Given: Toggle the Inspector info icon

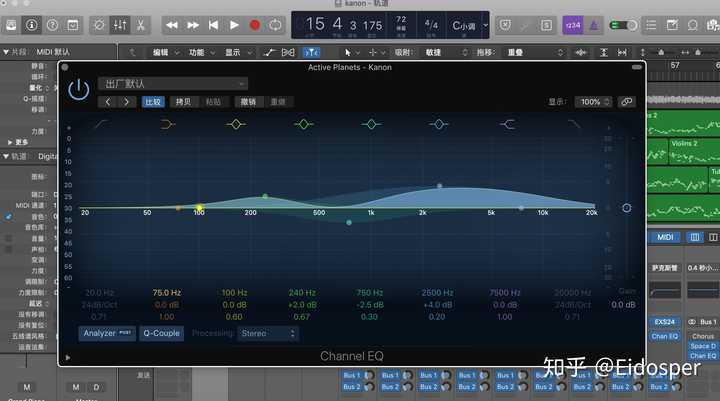Looking at the screenshot, I should point(32,25).
